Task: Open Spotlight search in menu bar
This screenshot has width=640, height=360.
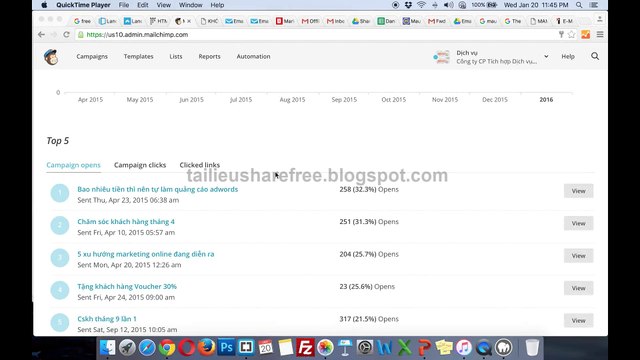Action: click(x=579, y=5)
